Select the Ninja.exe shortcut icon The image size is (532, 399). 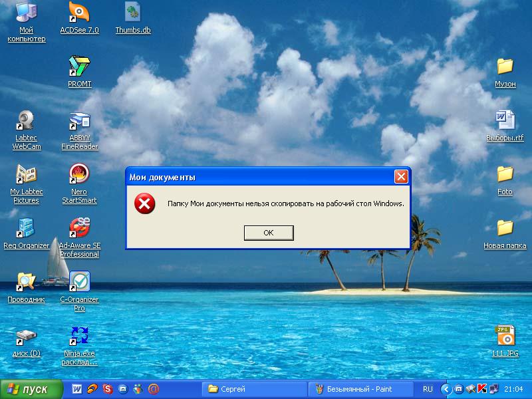(79, 346)
